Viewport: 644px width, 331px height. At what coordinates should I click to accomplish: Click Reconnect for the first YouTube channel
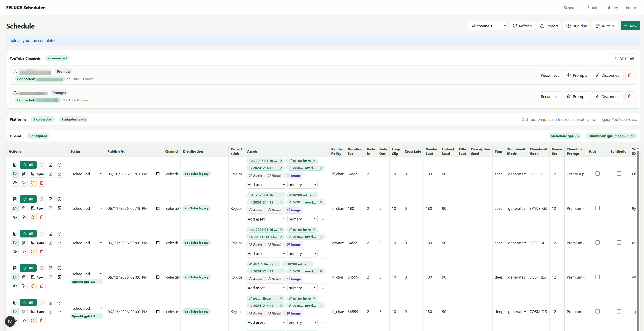tap(550, 75)
